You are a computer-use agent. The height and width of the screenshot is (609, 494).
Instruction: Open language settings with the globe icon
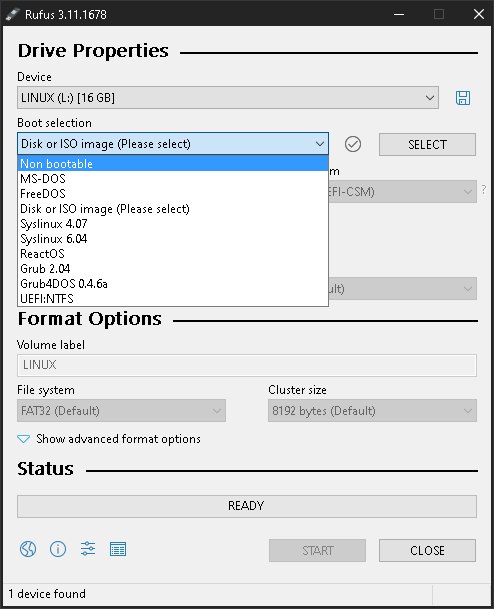(x=28, y=549)
